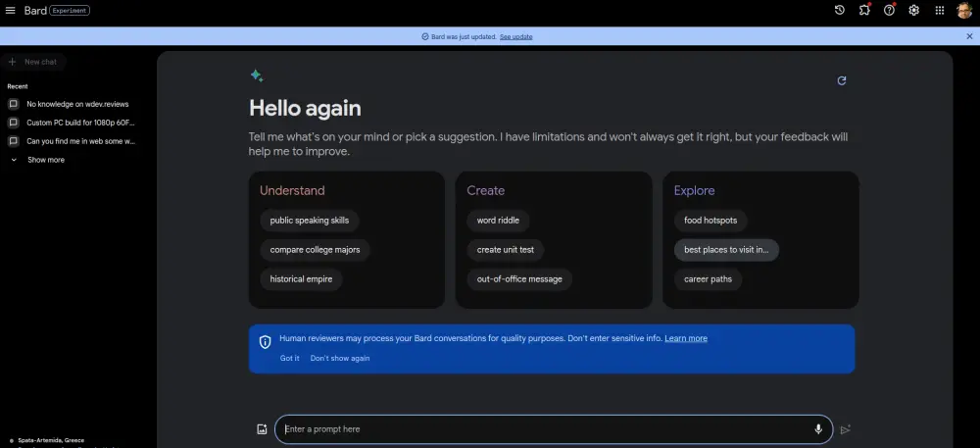
Task: Click the Spata-Artemida, Greece location
Action: (x=51, y=440)
